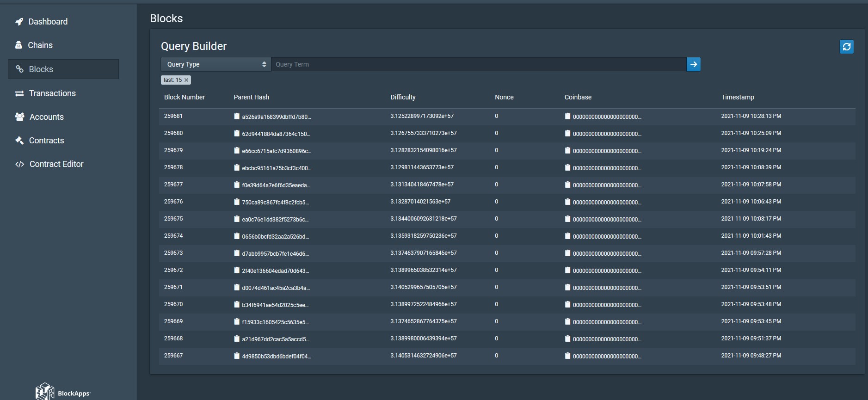
Task: Click timestamp 2021-11-09 10:08:39 PM
Action: point(751,167)
